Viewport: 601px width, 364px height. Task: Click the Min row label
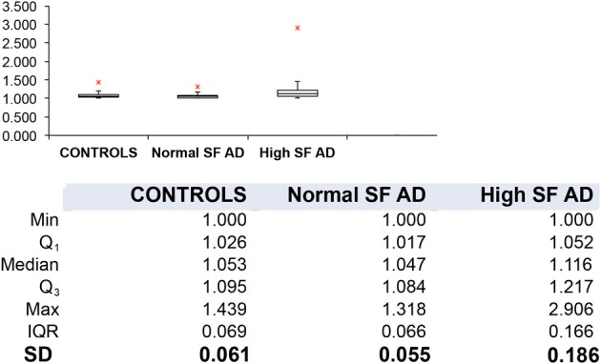pyautogui.click(x=45, y=220)
